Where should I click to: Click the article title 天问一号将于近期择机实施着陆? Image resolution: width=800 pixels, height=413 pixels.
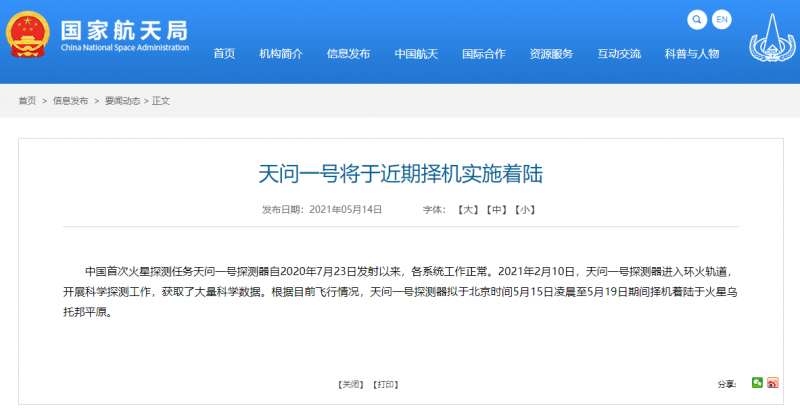coord(401,174)
